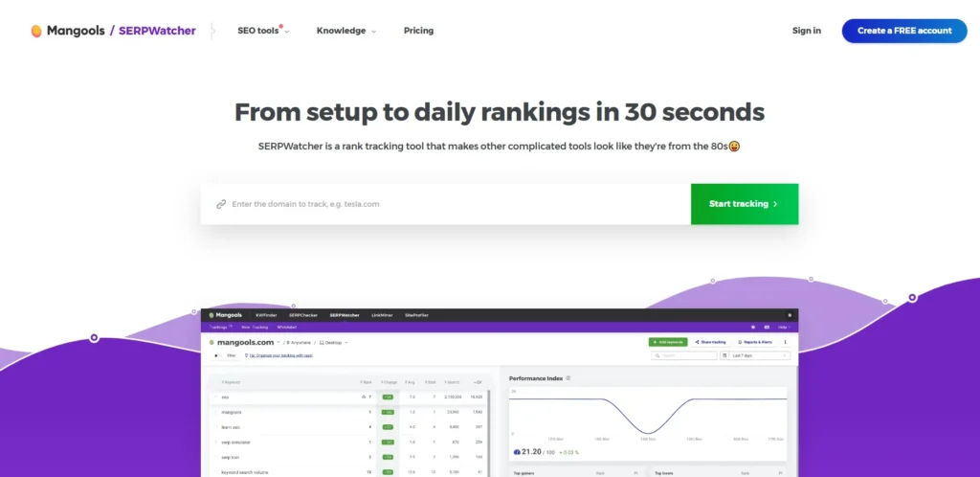This screenshot has width=980, height=477.
Task: Open New Tracking in the preview bar
Action: 255,327
